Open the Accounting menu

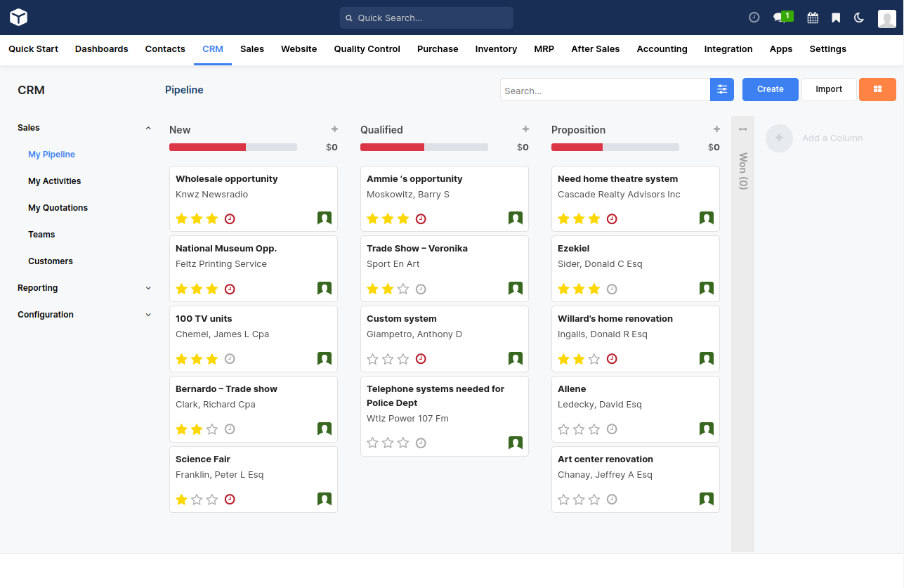point(662,49)
